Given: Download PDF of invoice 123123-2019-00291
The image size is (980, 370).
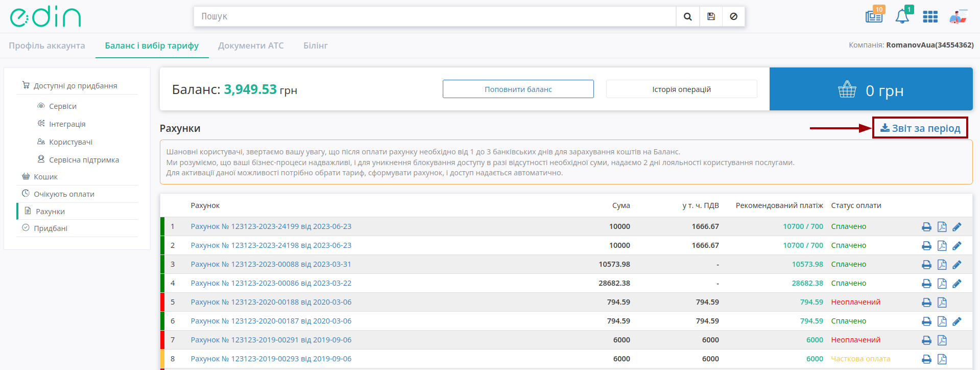Looking at the screenshot, I should (942, 340).
